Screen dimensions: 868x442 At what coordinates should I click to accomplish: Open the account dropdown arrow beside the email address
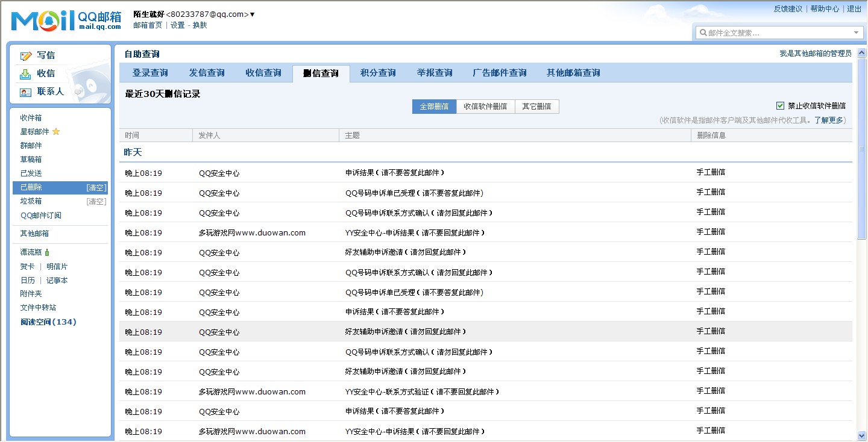point(253,14)
